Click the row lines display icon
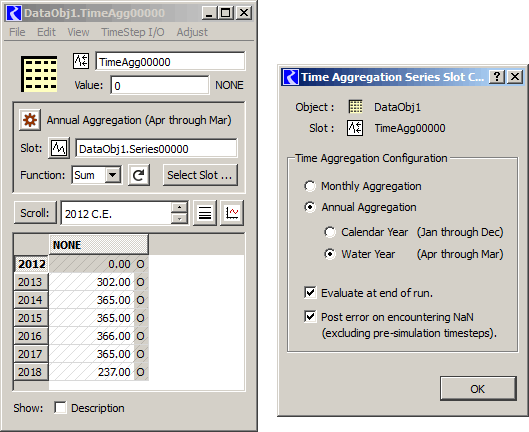529x432 pixels. [x=205, y=213]
